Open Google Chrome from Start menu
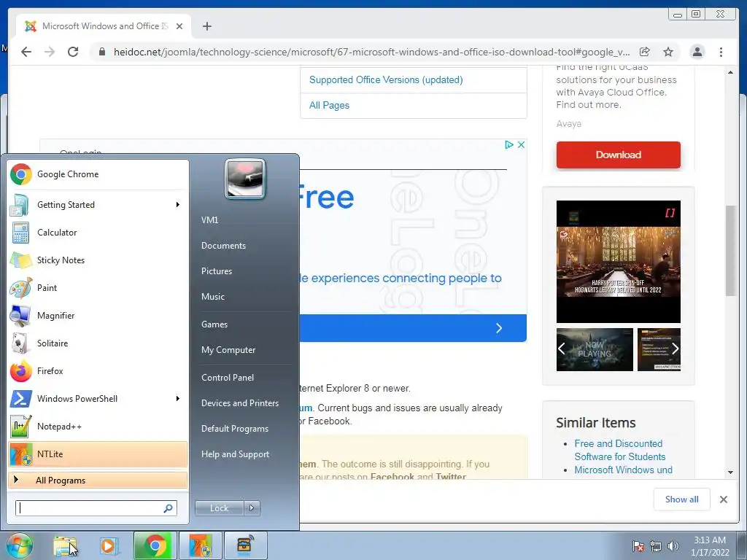 point(98,174)
